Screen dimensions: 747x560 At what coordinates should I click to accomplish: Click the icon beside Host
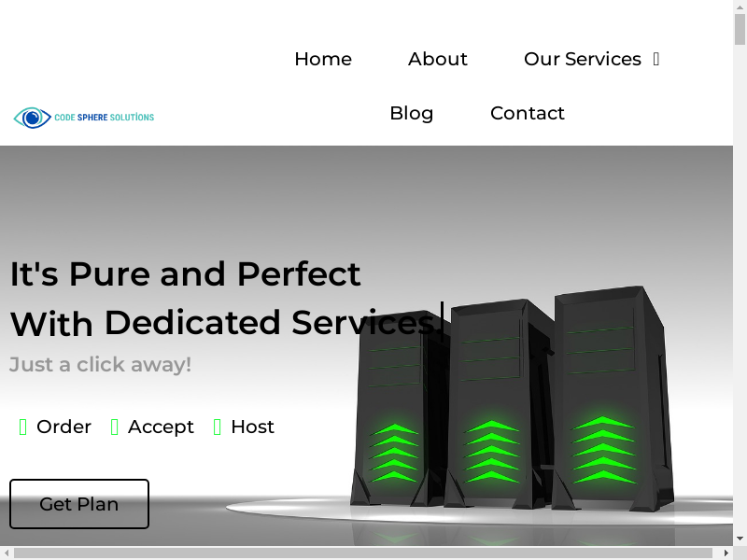tap(218, 427)
